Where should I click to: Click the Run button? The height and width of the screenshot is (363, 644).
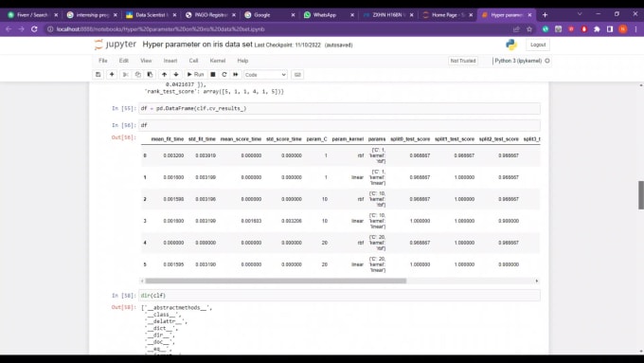click(x=195, y=75)
